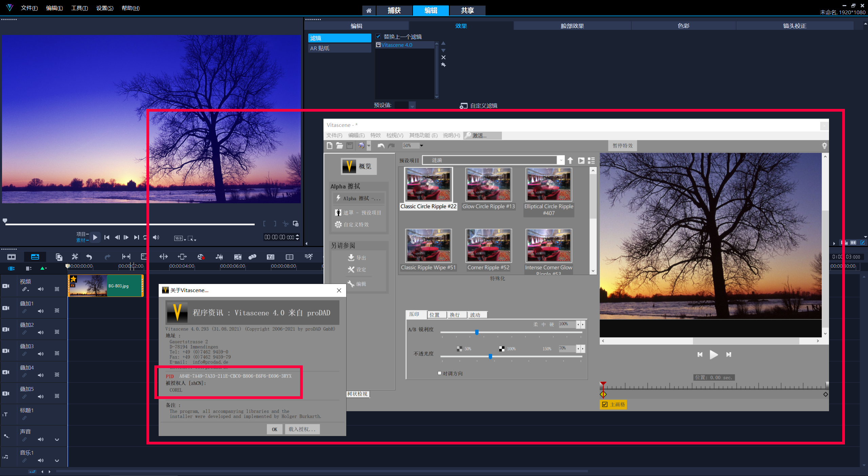Open the 涟漪 preset category dropdown
Image resolution: width=868 pixels, height=476 pixels.
561,160
